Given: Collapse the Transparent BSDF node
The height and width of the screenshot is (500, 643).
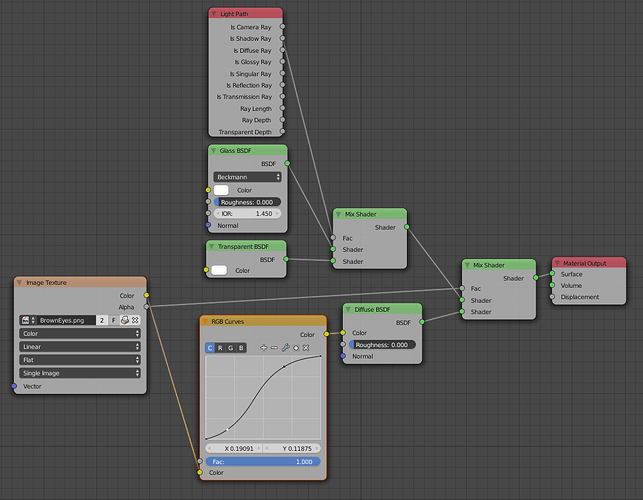Looking at the screenshot, I should point(212,247).
